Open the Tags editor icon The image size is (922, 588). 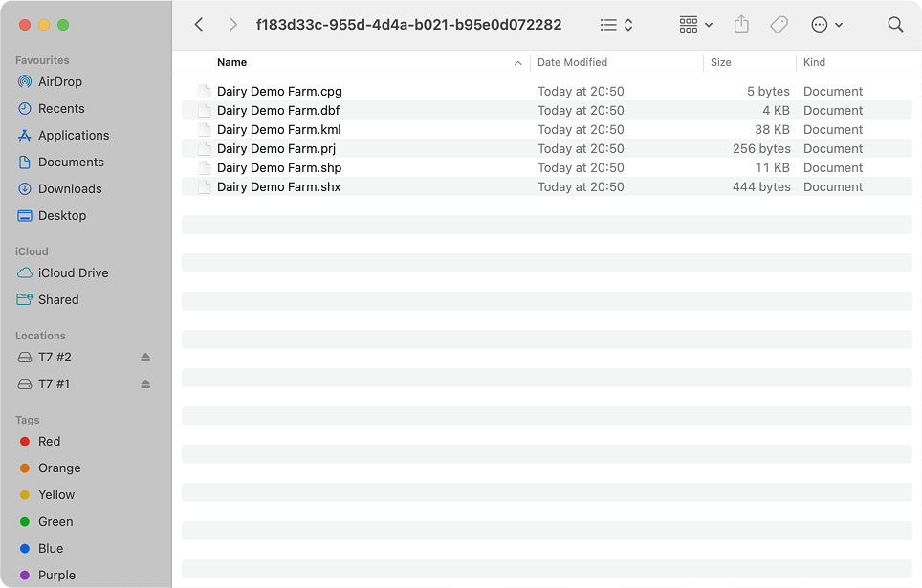pos(779,25)
